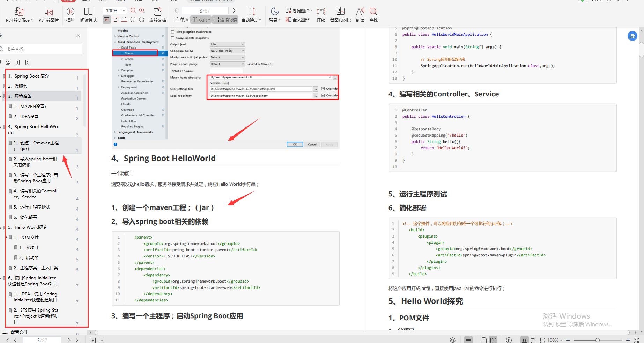The width and height of the screenshot is (644, 343).
Task: Click the plus button beside zoom slider
Action: click(x=628, y=340)
